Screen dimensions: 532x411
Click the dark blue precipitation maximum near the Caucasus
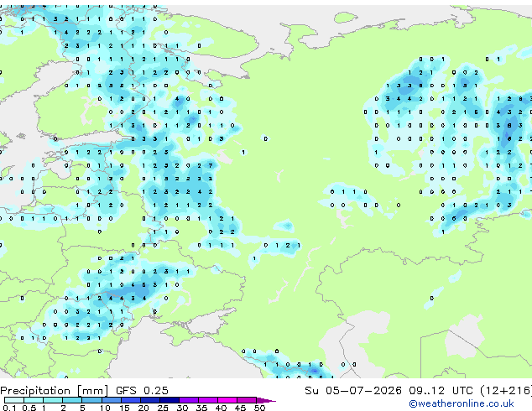pyautogui.click(x=315, y=371)
